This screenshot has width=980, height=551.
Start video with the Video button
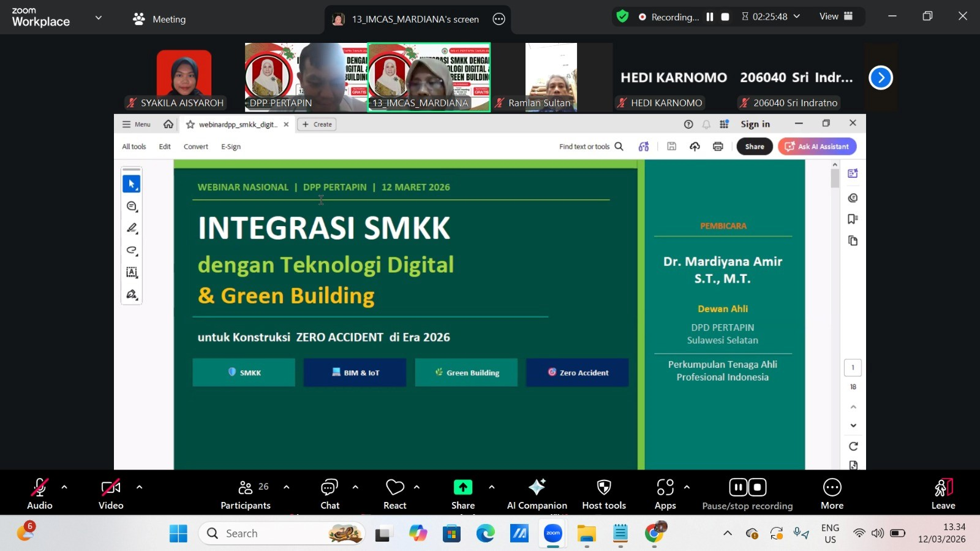pos(111,493)
